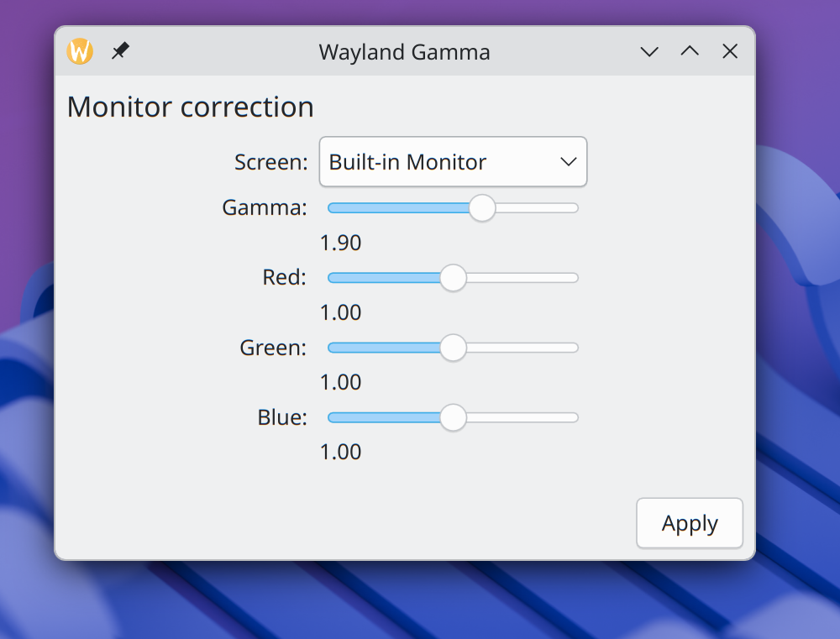Screen dimensions: 840x639
Task: Click the Gamma value 1.90 label
Action: pyautogui.click(x=341, y=243)
